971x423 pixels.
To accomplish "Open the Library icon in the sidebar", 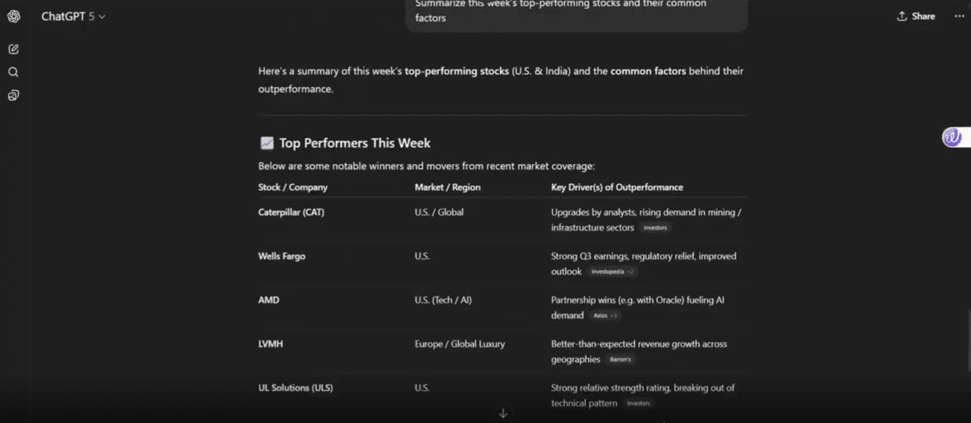I will click(13, 96).
